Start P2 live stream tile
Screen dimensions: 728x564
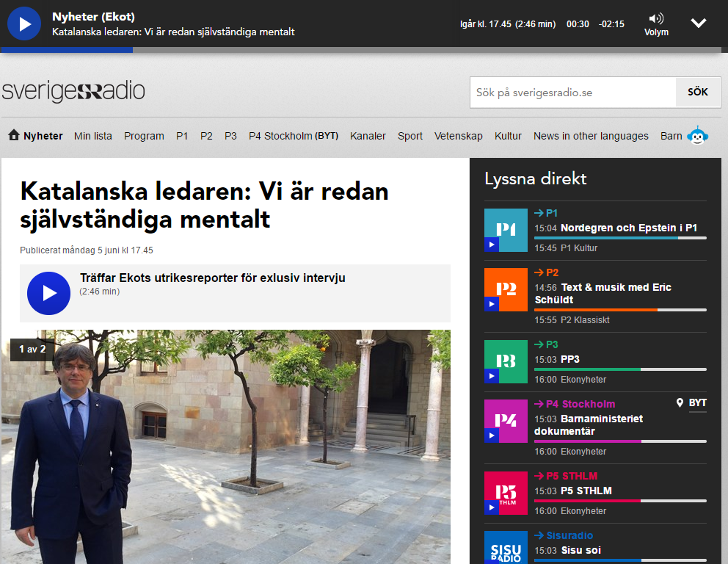tap(506, 289)
